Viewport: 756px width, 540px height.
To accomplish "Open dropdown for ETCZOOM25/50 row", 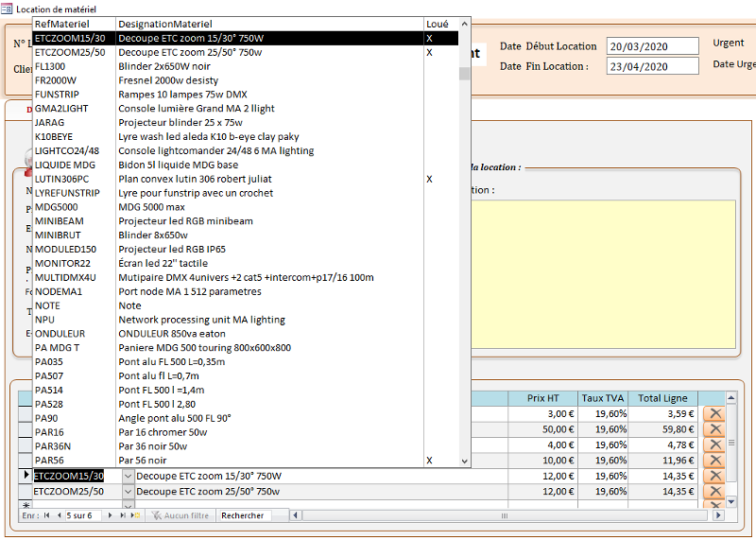I will [x=128, y=491].
